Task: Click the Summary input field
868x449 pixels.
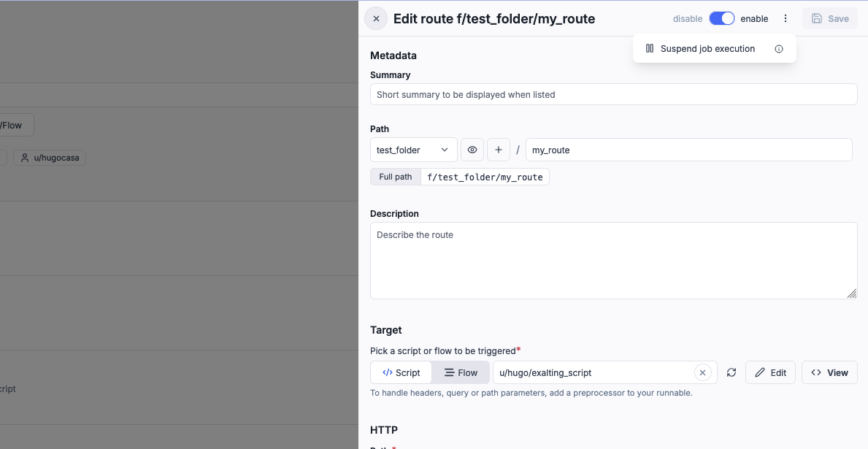Action: (613, 94)
